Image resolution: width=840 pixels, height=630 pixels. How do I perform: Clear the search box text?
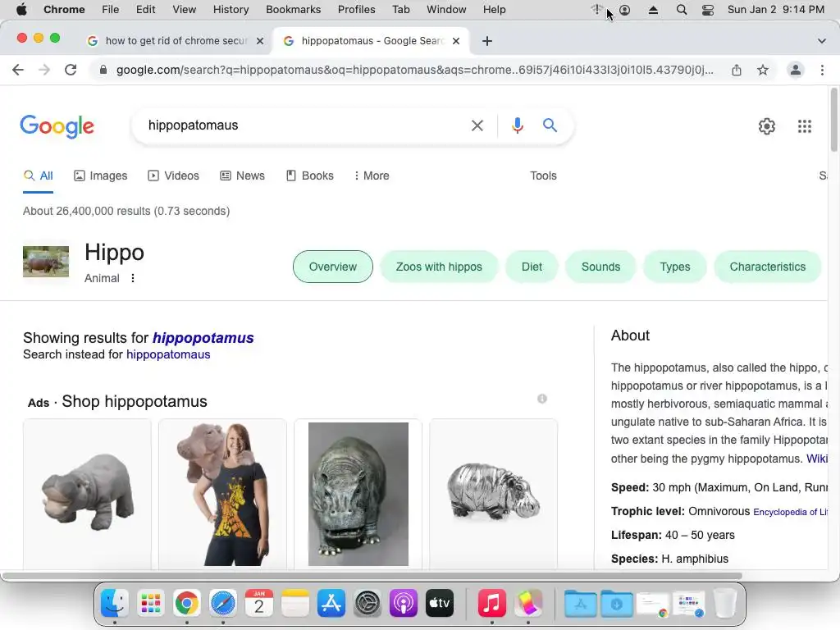click(x=477, y=126)
